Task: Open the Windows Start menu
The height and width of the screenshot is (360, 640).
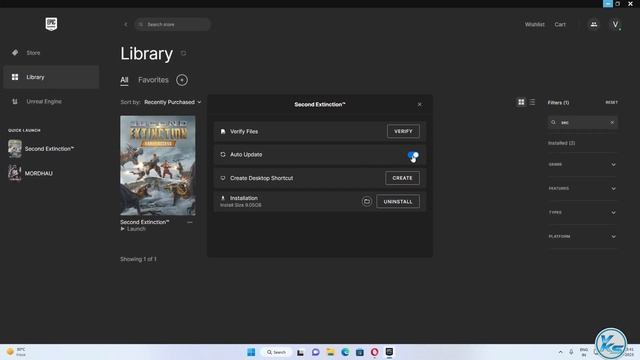Action: pos(251,352)
